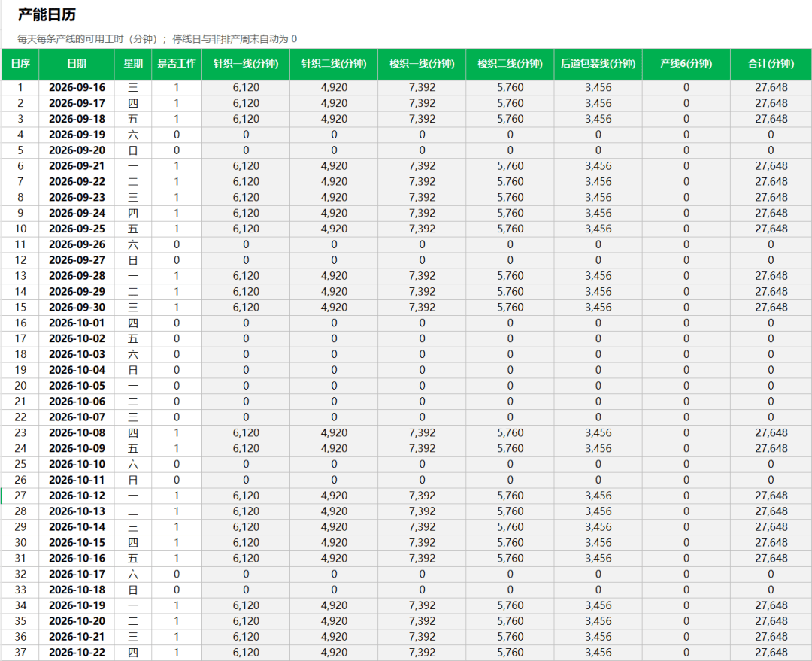Click the 是否工作 header cell
The height and width of the screenshot is (661, 812).
[x=177, y=64]
